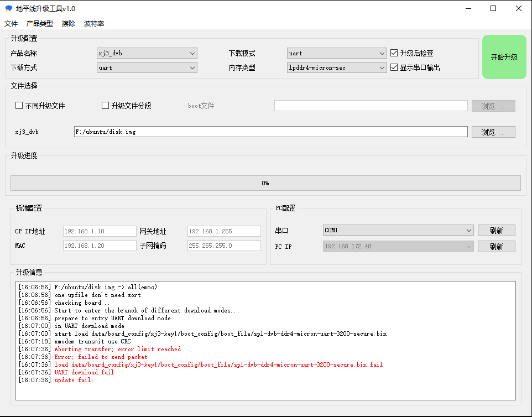Image resolution: width=532 pixels, height=417 pixels.
Task: Expand the 产品名称 xj3_dvb dropdown
Action: pyautogui.click(x=147, y=54)
